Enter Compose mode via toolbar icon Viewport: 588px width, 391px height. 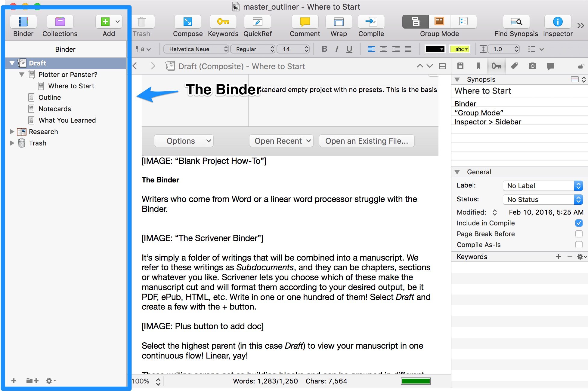pos(188,22)
